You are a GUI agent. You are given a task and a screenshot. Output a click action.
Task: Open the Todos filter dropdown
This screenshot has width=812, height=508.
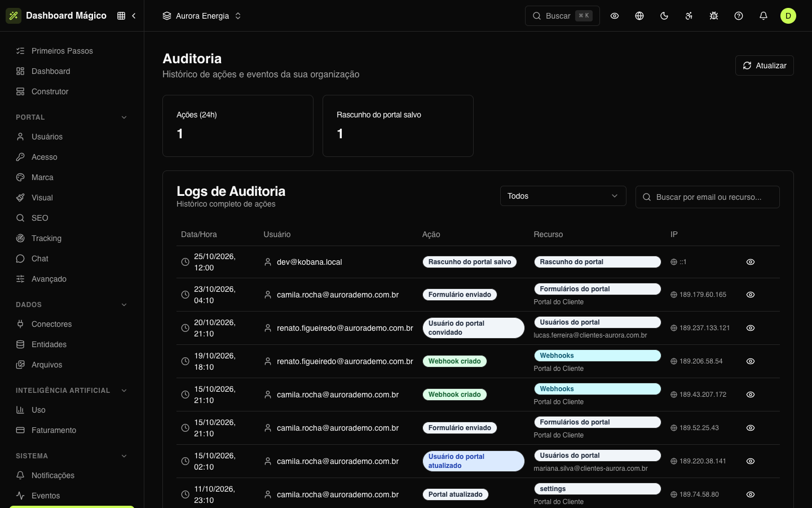pyautogui.click(x=563, y=196)
